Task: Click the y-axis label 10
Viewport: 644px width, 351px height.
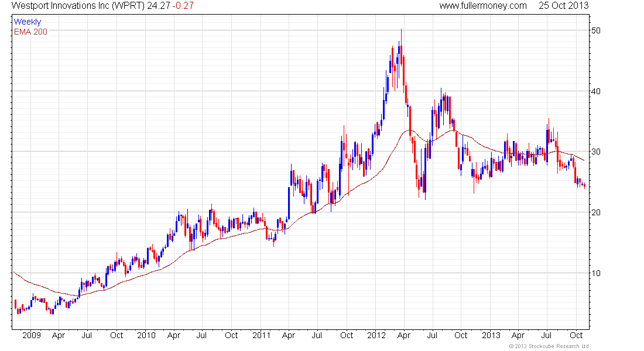Action: coord(595,273)
